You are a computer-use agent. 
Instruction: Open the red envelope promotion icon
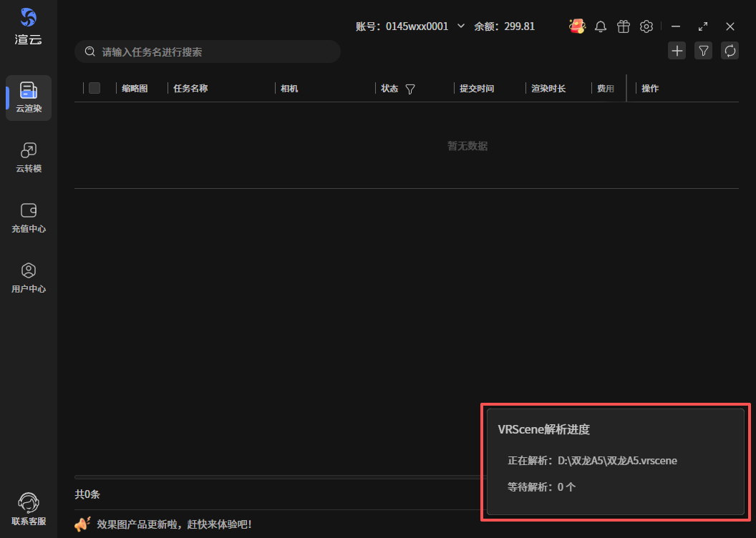577,26
